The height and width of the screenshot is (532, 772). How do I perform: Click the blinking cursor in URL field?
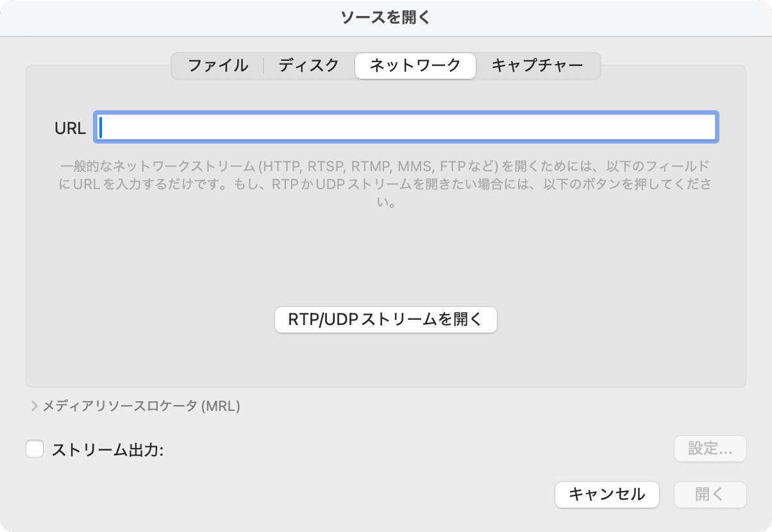(x=101, y=127)
